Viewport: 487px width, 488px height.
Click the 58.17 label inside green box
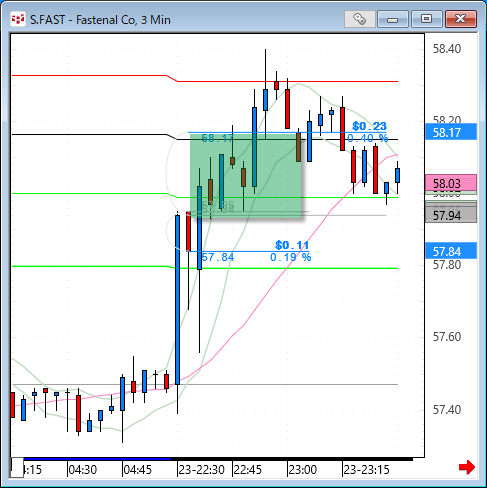[218, 138]
